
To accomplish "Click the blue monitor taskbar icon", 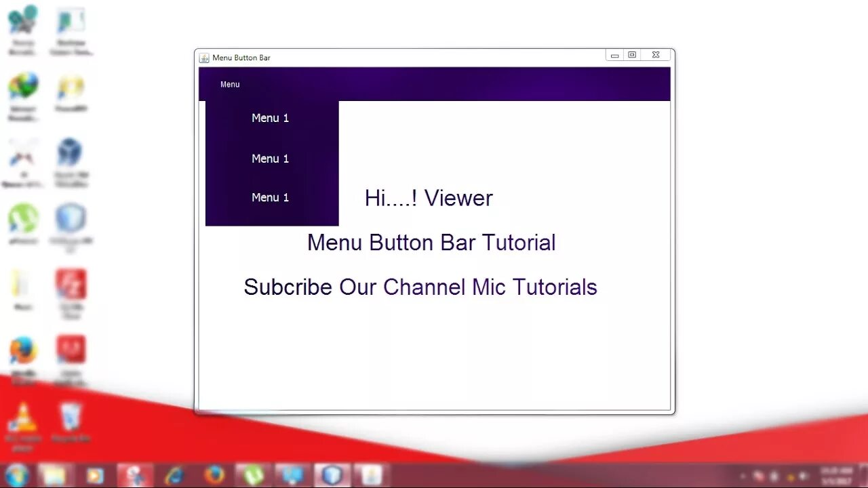I will coord(293,475).
